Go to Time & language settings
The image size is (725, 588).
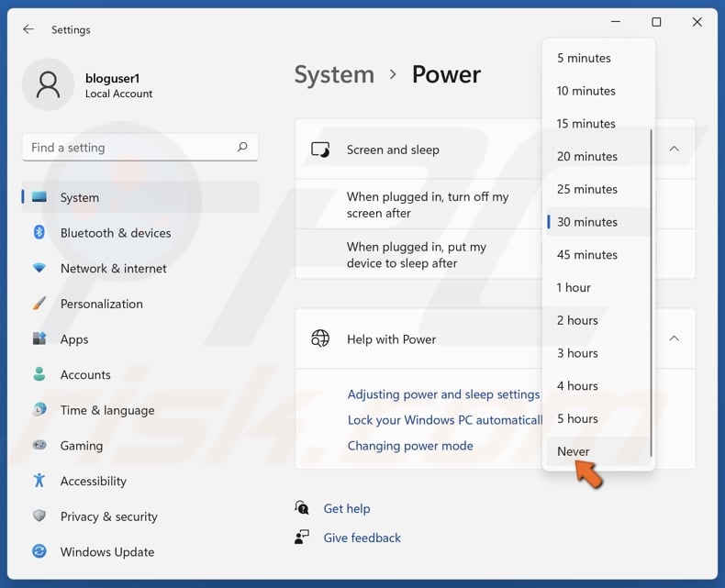(x=140, y=410)
